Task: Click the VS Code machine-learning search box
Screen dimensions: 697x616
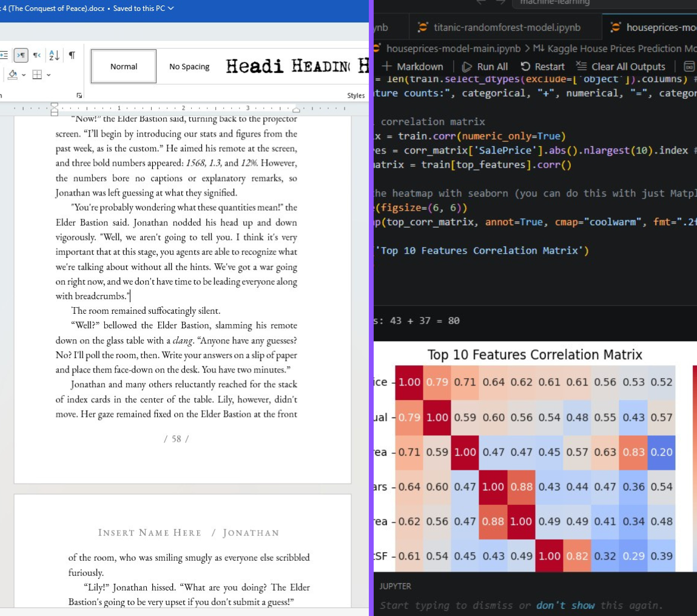Action: (605, 4)
